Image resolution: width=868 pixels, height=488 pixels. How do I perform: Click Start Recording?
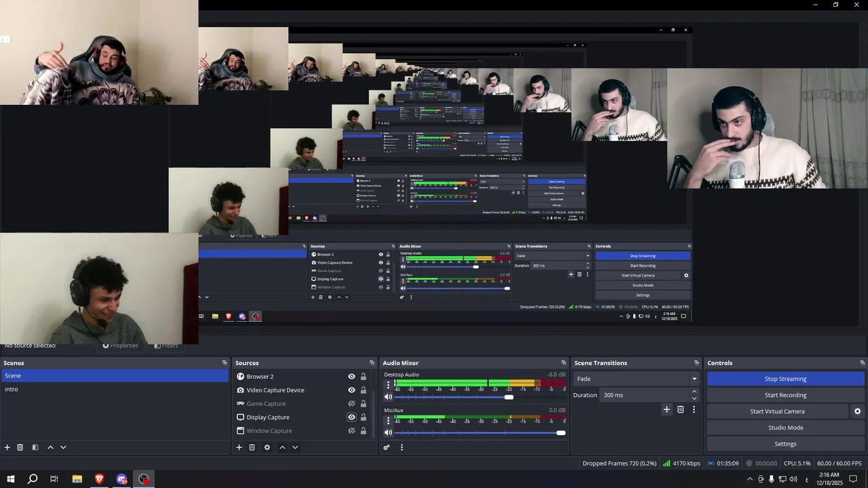click(785, 395)
